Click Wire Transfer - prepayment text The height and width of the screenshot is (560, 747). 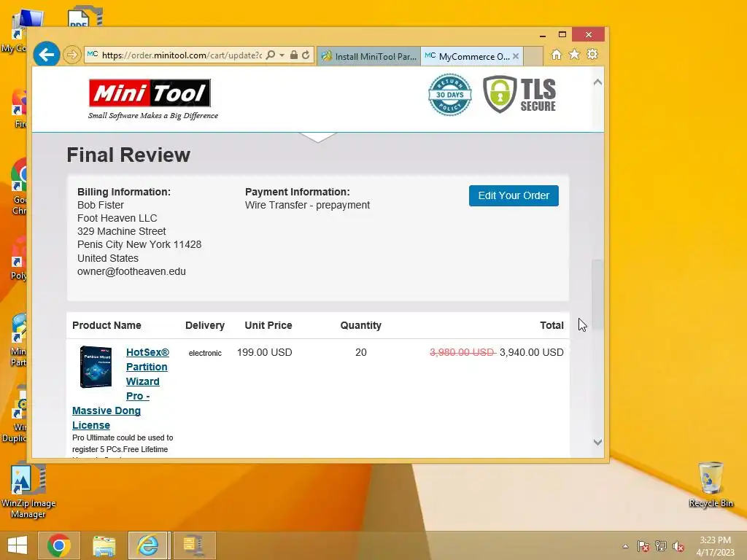(307, 205)
